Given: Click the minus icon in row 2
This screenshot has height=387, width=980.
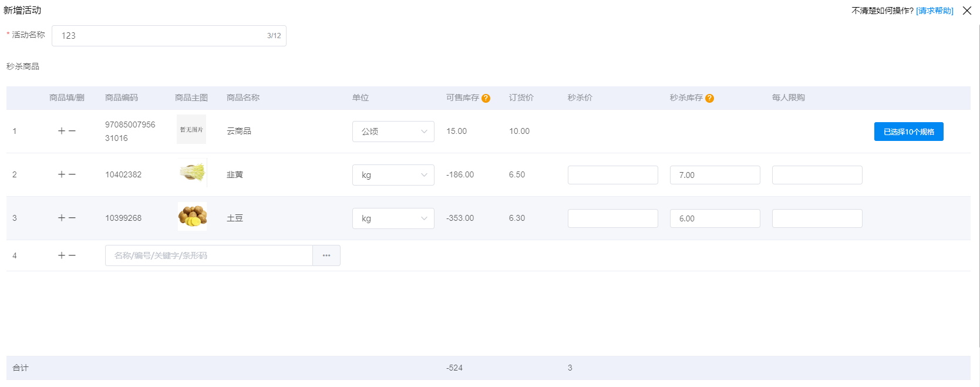Looking at the screenshot, I should coord(72,174).
